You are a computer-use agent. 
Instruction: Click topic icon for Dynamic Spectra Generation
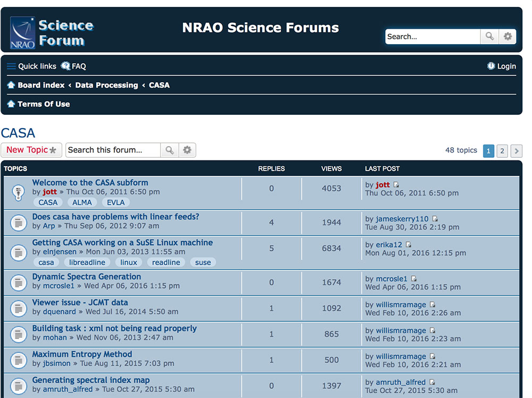(x=18, y=282)
